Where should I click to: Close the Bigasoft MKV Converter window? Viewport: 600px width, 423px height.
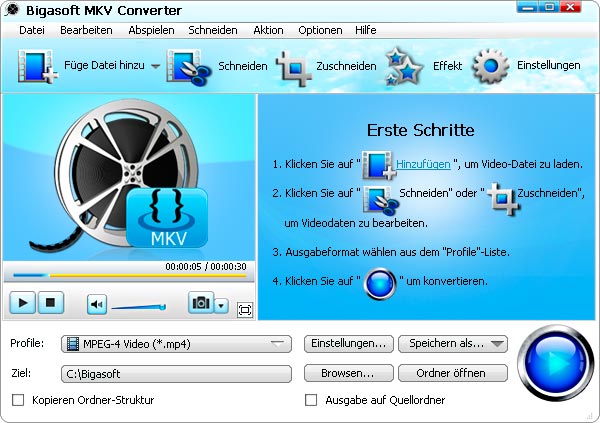(x=571, y=7)
